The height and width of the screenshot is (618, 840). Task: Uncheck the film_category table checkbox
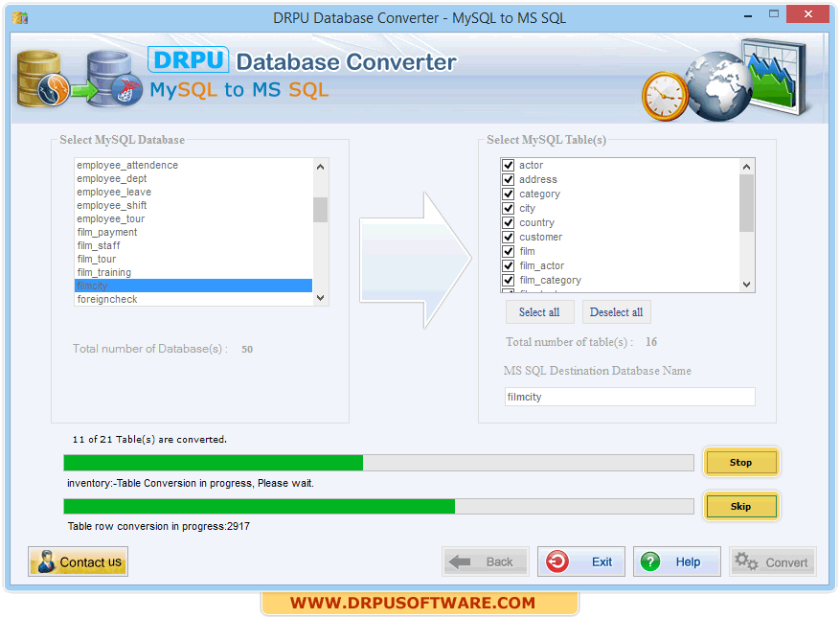coord(508,281)
